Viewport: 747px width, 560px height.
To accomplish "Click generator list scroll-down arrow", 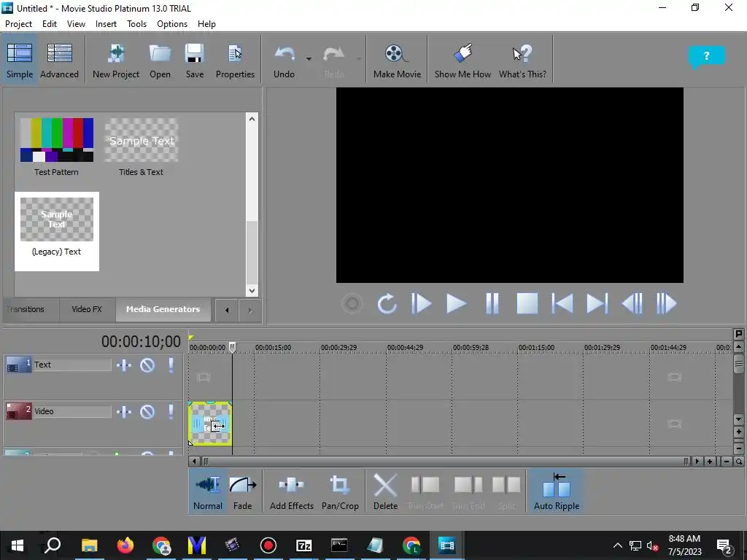I will coord(252,290).
